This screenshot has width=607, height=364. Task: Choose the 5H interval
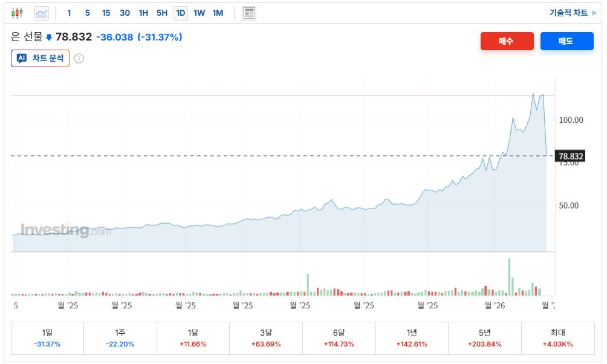click(x=162, y=13)
